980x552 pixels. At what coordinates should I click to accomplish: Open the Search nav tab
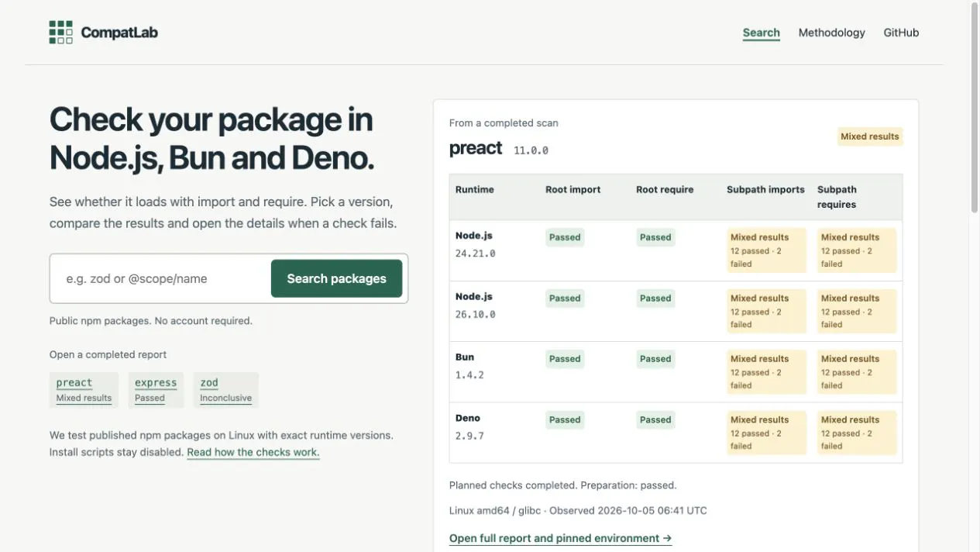pyautogui.click(x=761, y=33)
